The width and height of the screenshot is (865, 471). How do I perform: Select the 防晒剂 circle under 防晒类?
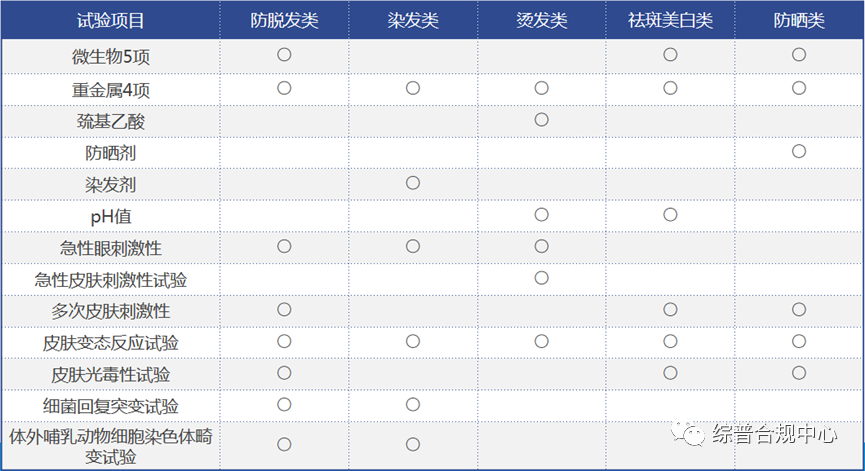(x=799, y=151)
